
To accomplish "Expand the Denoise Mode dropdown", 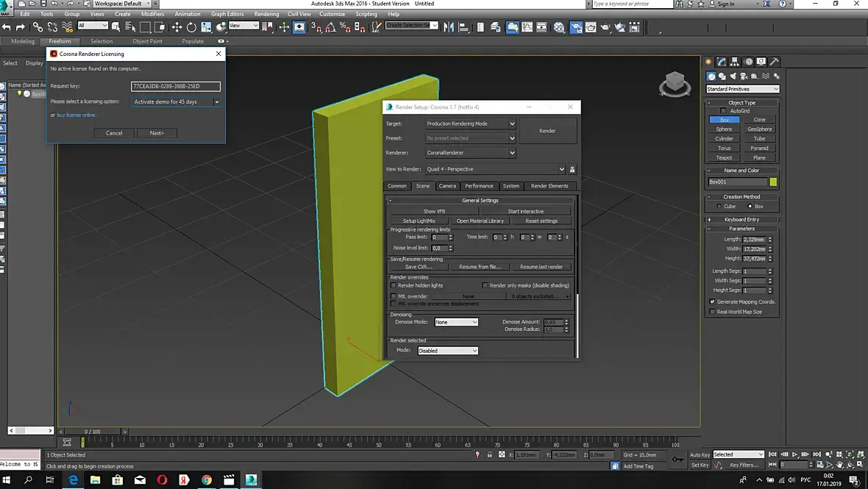I will pos(456,322).
